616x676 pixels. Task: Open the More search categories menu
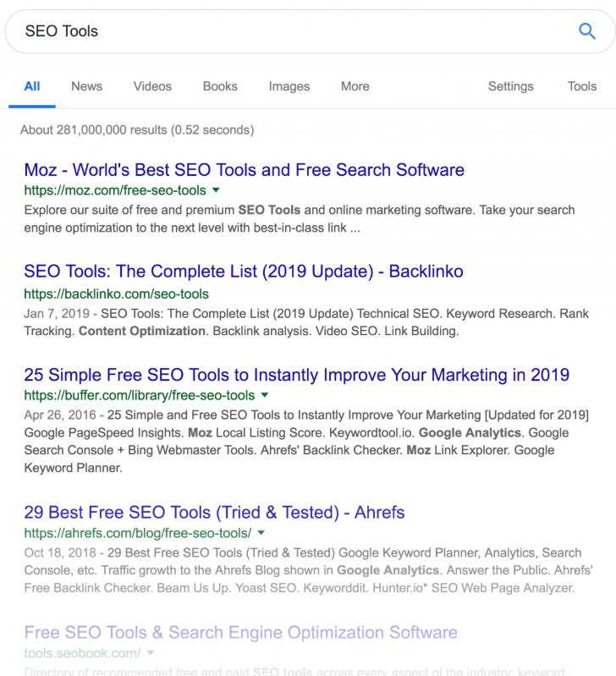pos(355,86)
